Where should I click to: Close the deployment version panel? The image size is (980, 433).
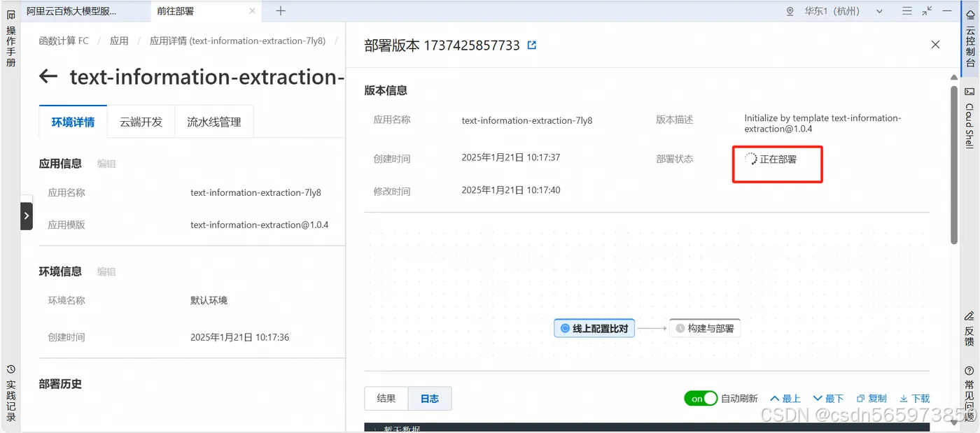click(x=935, y=45)
